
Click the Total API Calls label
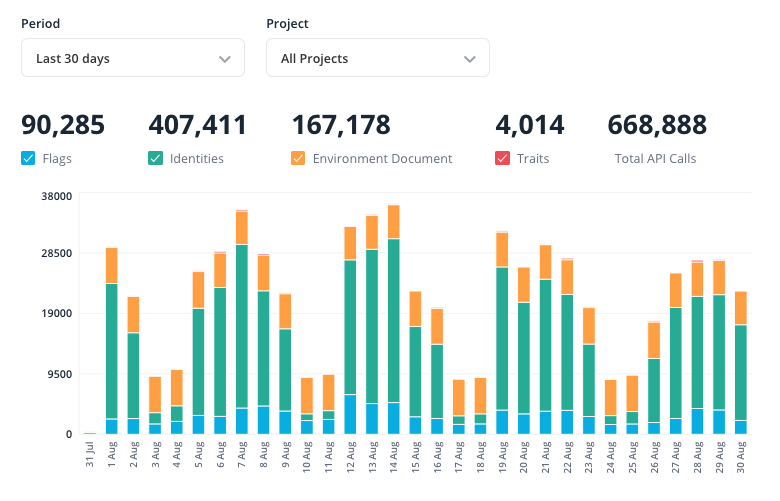point(655,158)
